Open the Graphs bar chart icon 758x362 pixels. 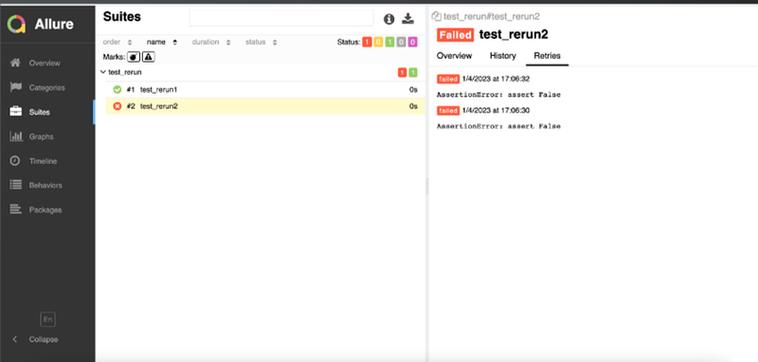coord(15,136)
